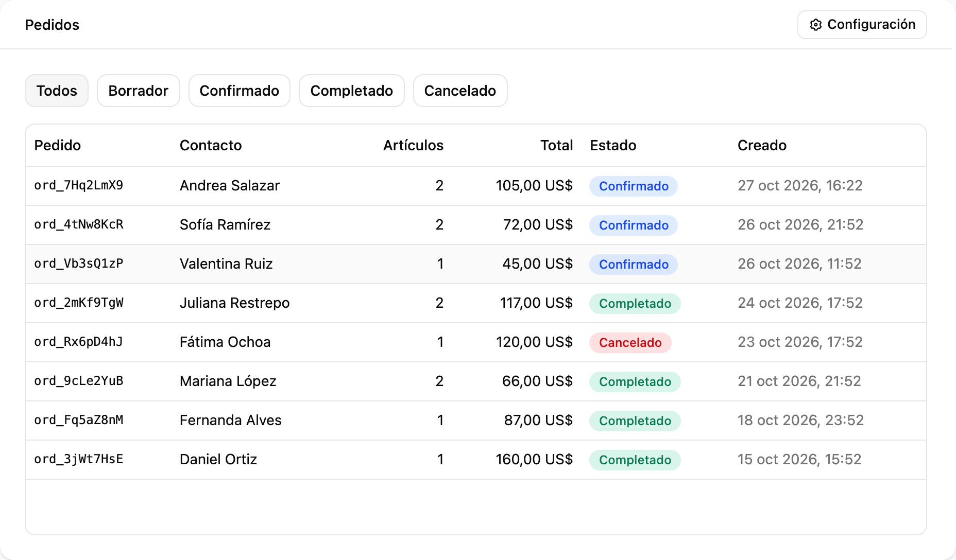Open order ord_Fq5aZ8nM
Screen dimensions: 956x560
tap(79, 420)
